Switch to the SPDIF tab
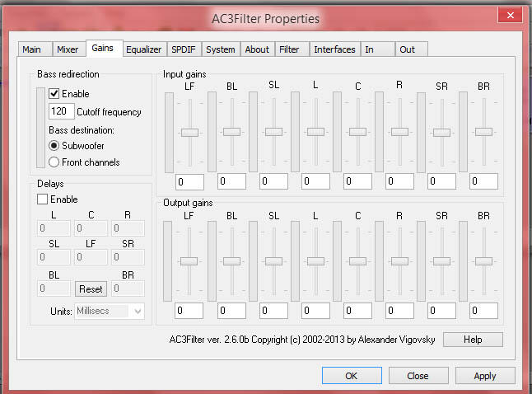Viewport: 532px width, 394px height. (184, 49)
